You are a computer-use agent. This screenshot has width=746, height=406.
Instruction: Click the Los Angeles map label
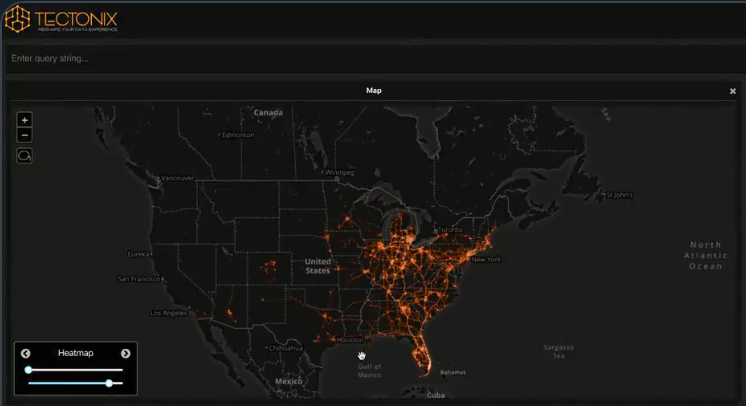point(168,313)
